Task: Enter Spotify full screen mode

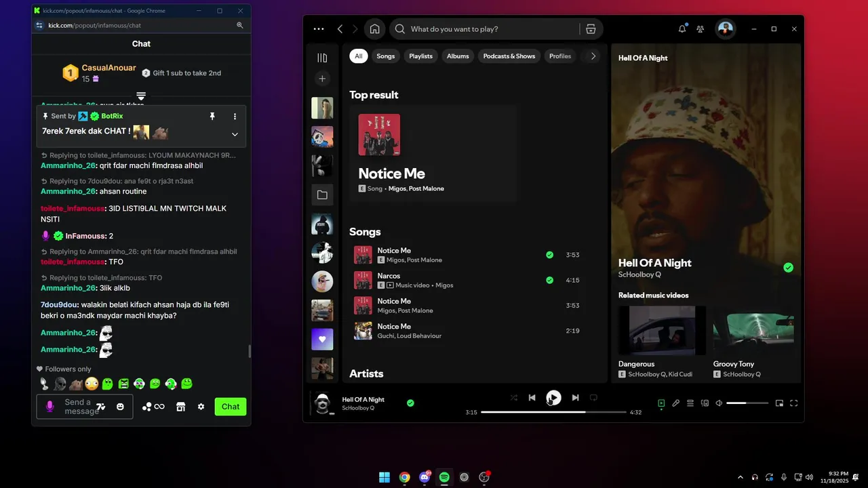Action: tap(794, 403)
